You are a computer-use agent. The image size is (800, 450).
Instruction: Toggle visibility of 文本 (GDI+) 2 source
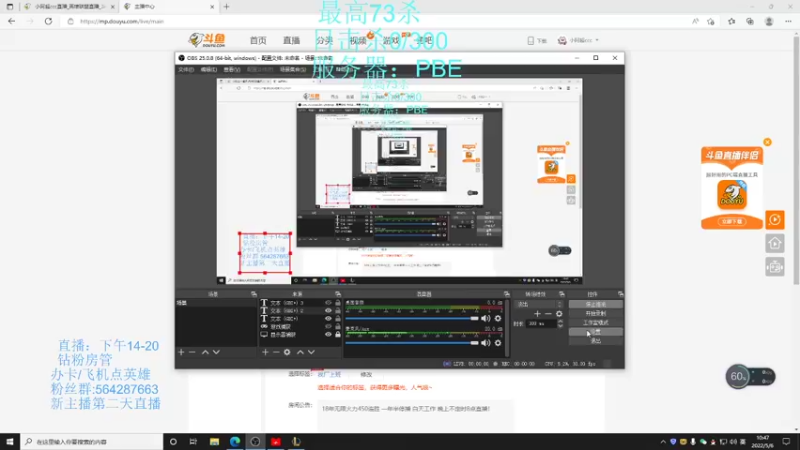pyautogui.click(x=328, y=310)
